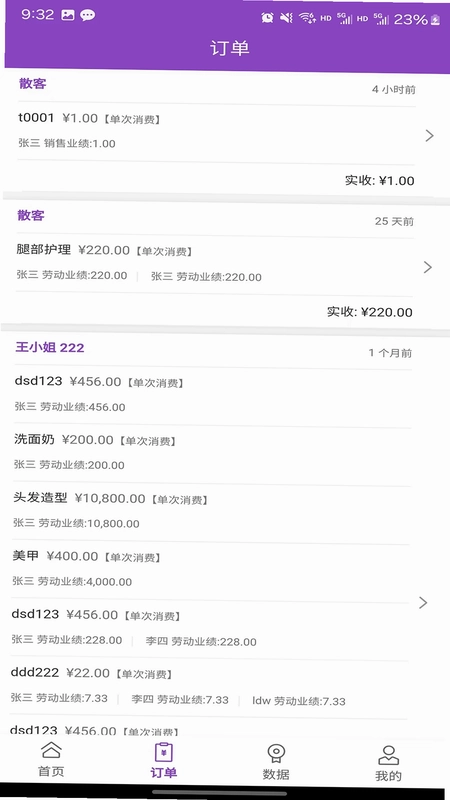Select the 散客 customer from 4 小时前

click(33, 84)
